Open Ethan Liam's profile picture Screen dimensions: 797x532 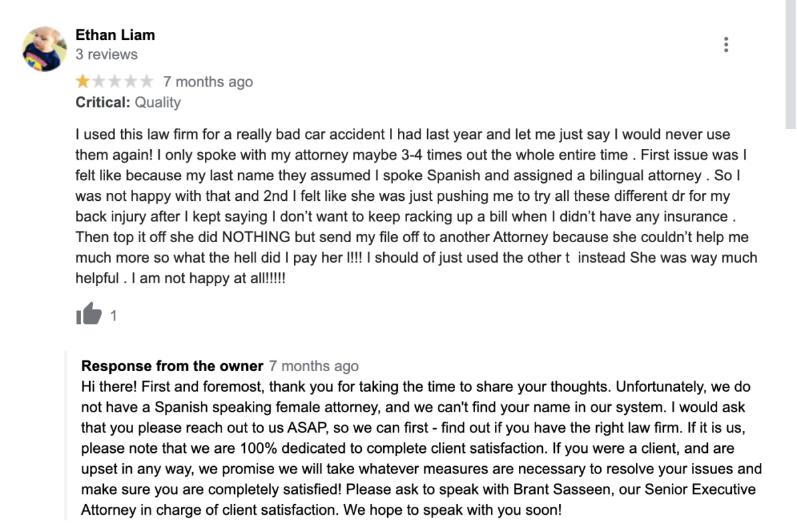coord(44,49)
